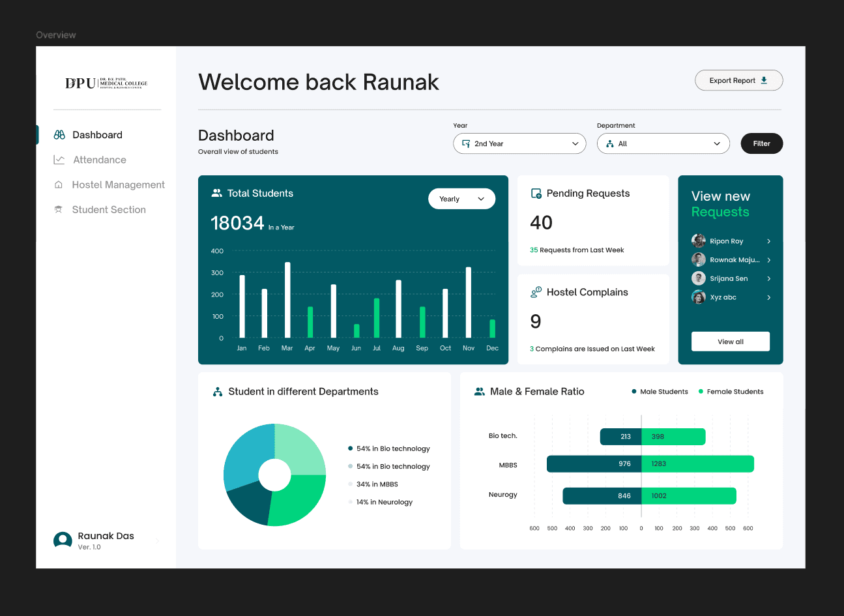
Task: Click the Male & Female Ratio people icon
Action: point(480,392)
